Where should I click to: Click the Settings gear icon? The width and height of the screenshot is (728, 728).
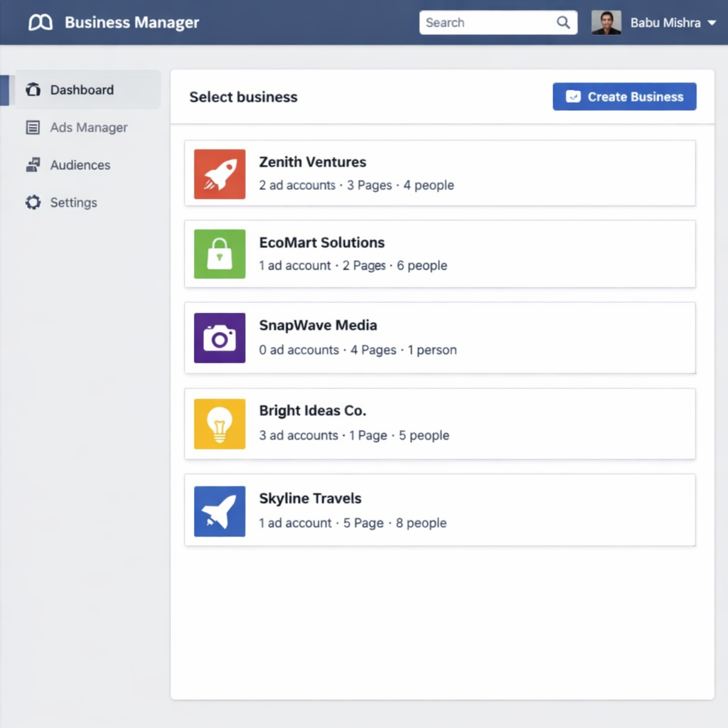33,203
